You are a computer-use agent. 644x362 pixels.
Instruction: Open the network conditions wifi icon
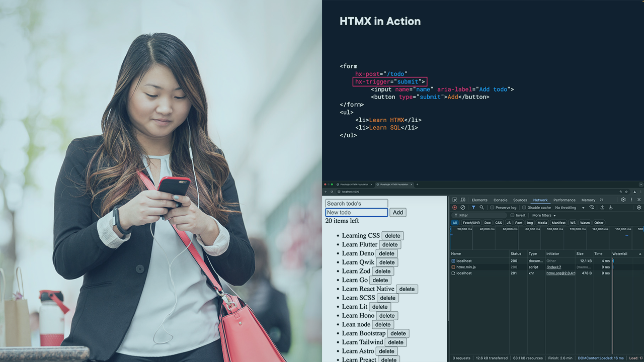592,208
